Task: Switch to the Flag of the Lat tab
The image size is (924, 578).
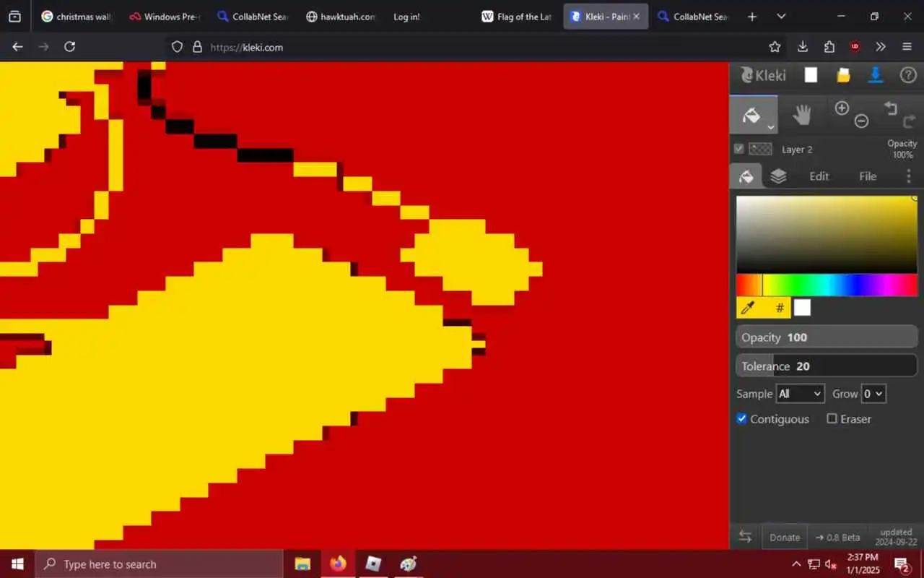Action: pyautogui.click(x=518, y=17)
